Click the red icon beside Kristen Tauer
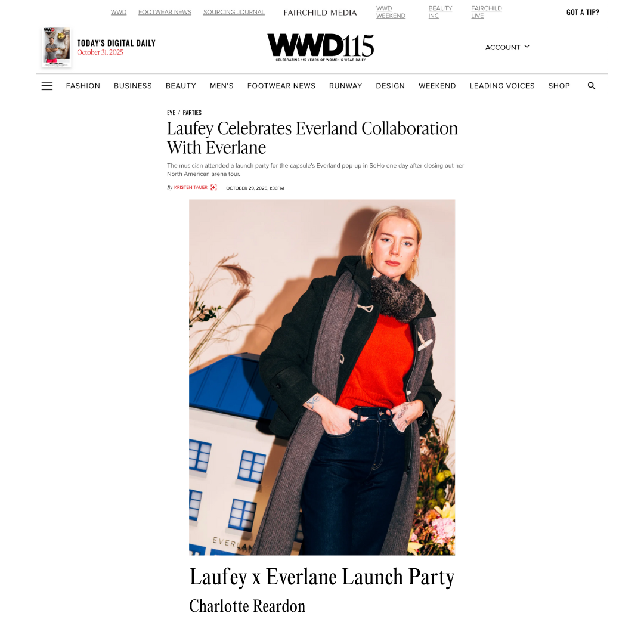The width and height of the screenshot is (644, 644). point(213,187)
